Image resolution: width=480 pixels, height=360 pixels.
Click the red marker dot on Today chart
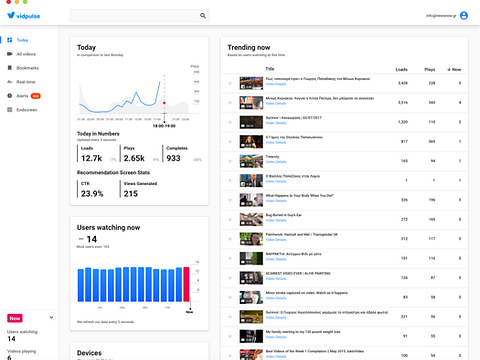[164, 103]
